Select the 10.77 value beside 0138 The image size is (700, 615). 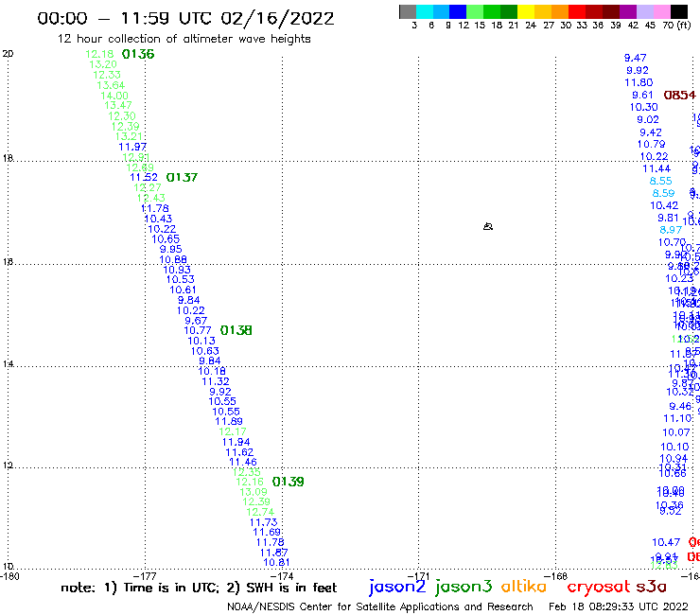(x=198, y=330)
